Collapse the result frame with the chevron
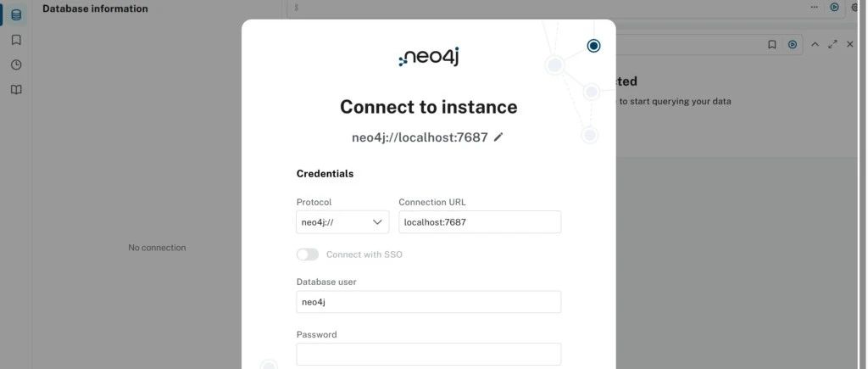This screenshot has height=369, width=868. [x=815, y=44]
